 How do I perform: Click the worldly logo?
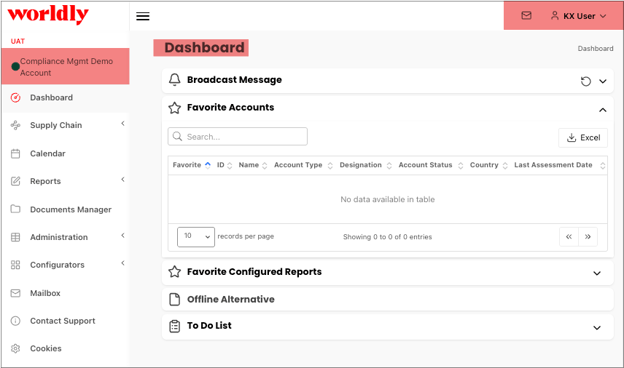pyautogui.click(x=48, y=15)
